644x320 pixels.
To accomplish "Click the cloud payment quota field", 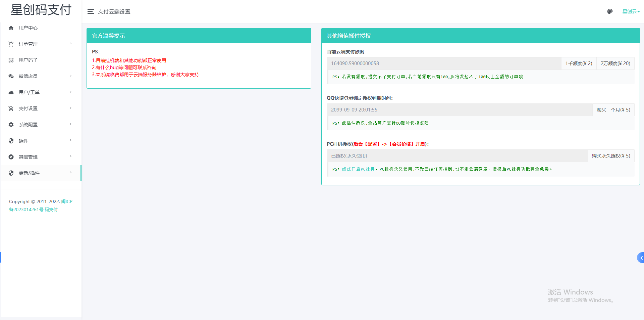I will tap(443, 63).
